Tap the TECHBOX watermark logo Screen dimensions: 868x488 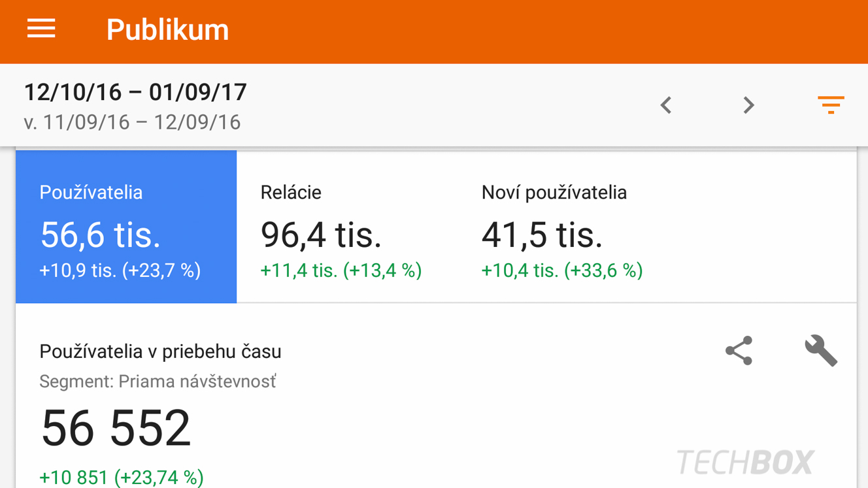point(746,463)
